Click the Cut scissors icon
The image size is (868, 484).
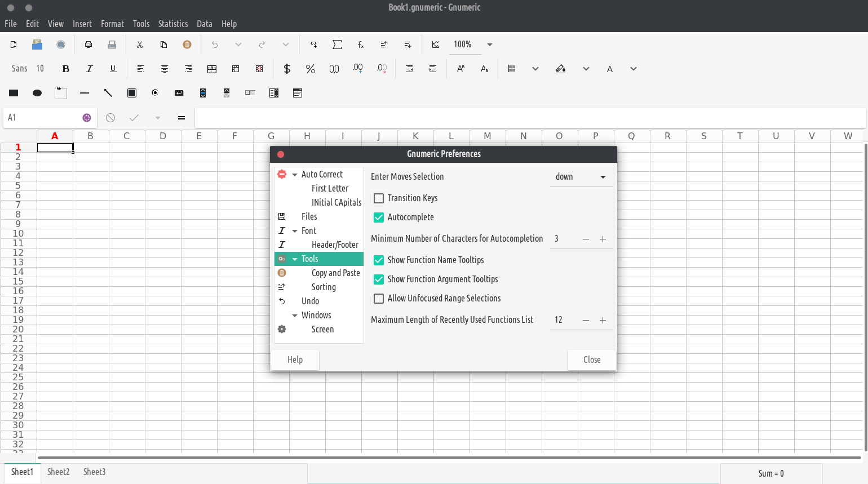(140, 45)
